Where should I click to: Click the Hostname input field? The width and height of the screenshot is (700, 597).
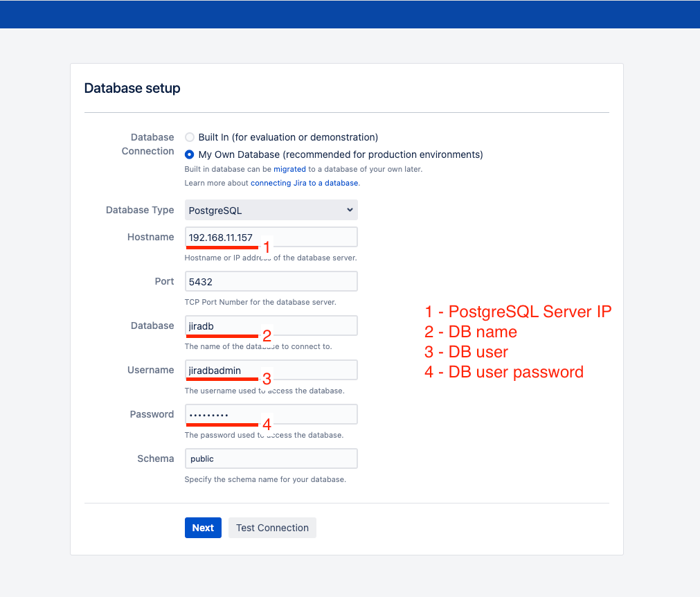click(x=271, y=237)
